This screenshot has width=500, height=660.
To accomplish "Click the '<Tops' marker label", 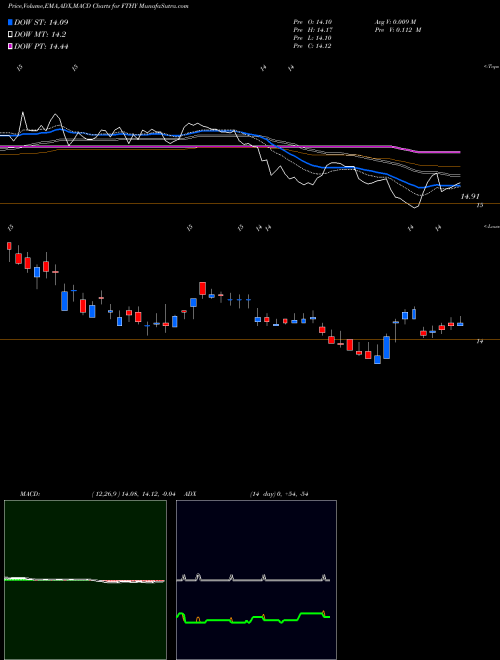I will 491,67.
